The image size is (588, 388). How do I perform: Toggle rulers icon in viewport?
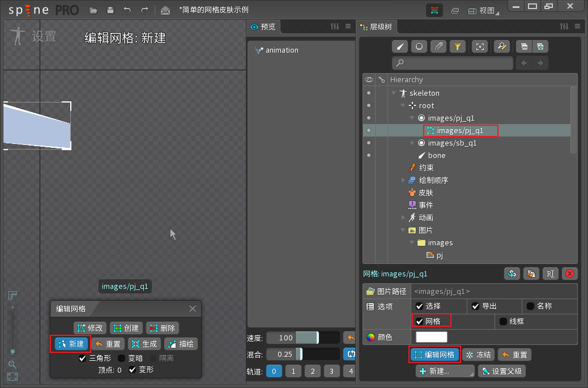(x=12, y=296)
